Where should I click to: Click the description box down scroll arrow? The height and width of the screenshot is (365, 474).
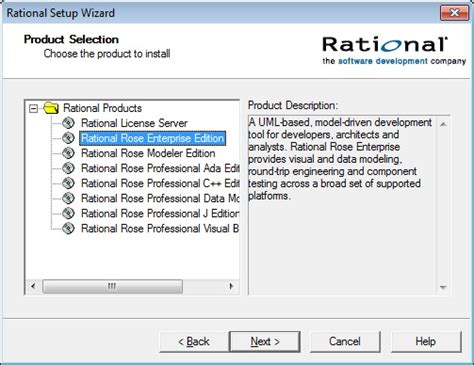tap(443, 287)
